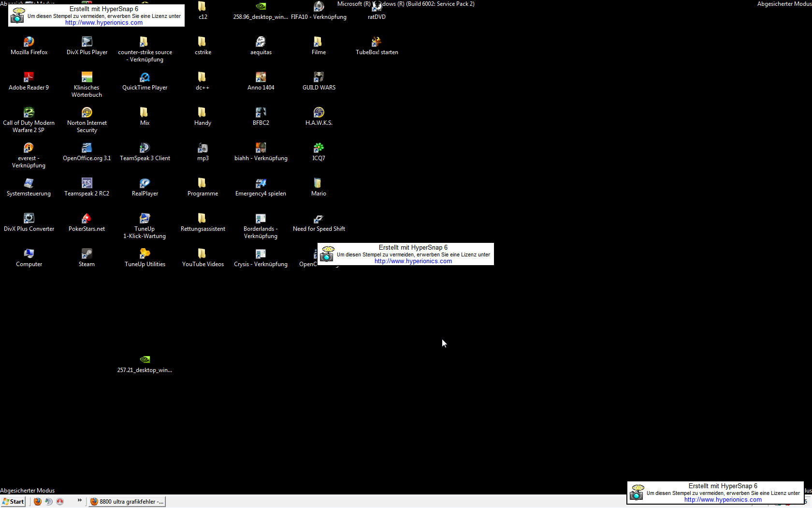Open hyperionics.com link in center stamp

click(413, 261)
